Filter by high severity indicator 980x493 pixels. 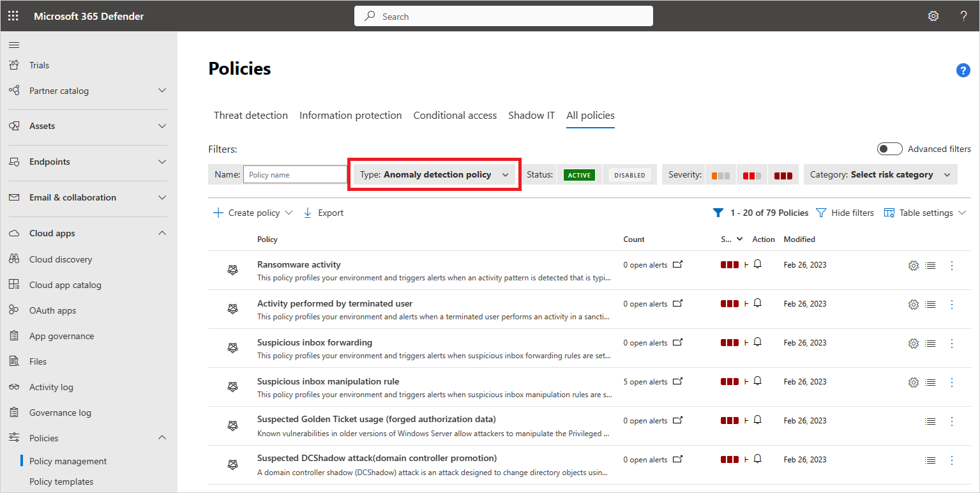(783, 175)
